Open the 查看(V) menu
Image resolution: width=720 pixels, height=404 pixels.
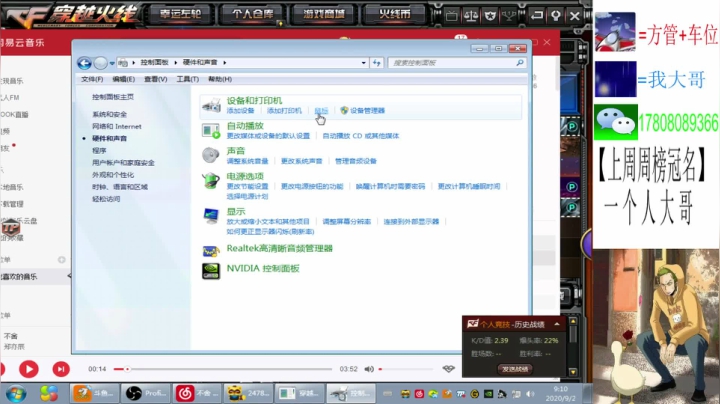pyautogui.click(x=156, y=79)
